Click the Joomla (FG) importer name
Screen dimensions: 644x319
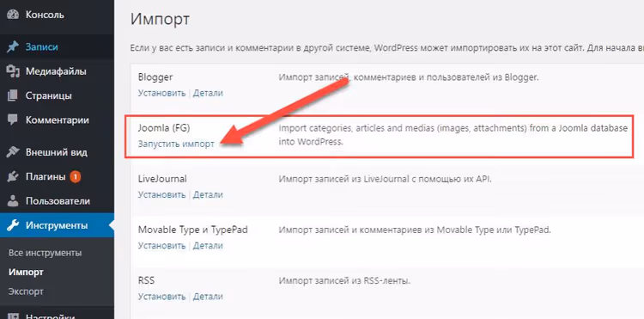pos(164,128)
